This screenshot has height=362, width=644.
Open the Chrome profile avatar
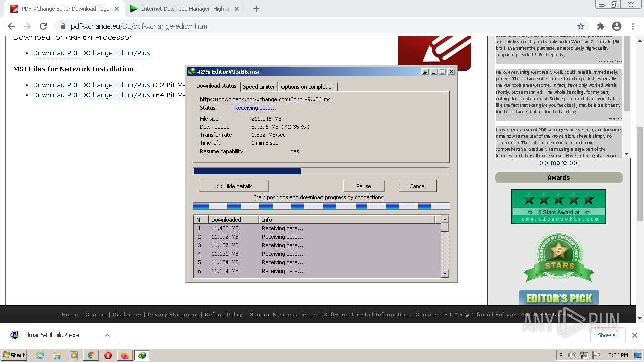click(x=617, y=26)
